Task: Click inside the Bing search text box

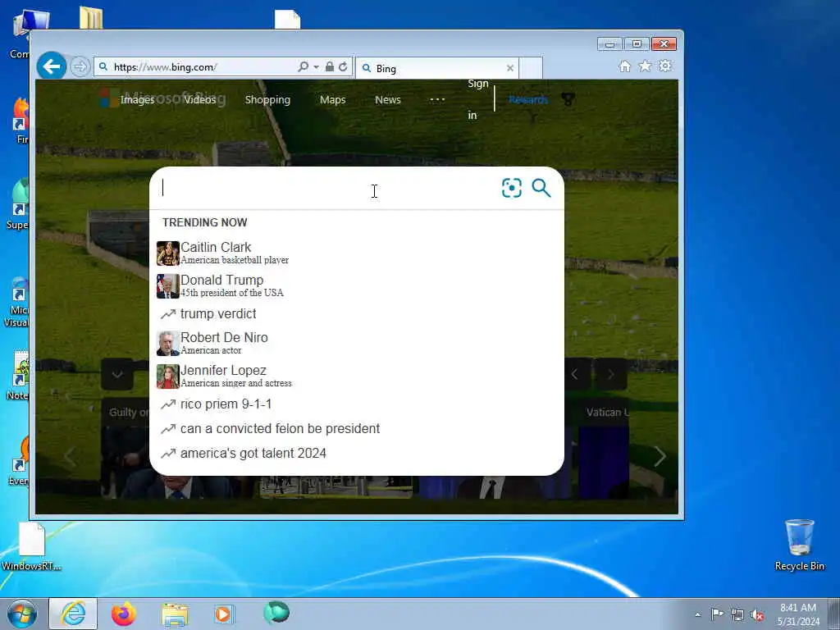Action: click(326, 188)
